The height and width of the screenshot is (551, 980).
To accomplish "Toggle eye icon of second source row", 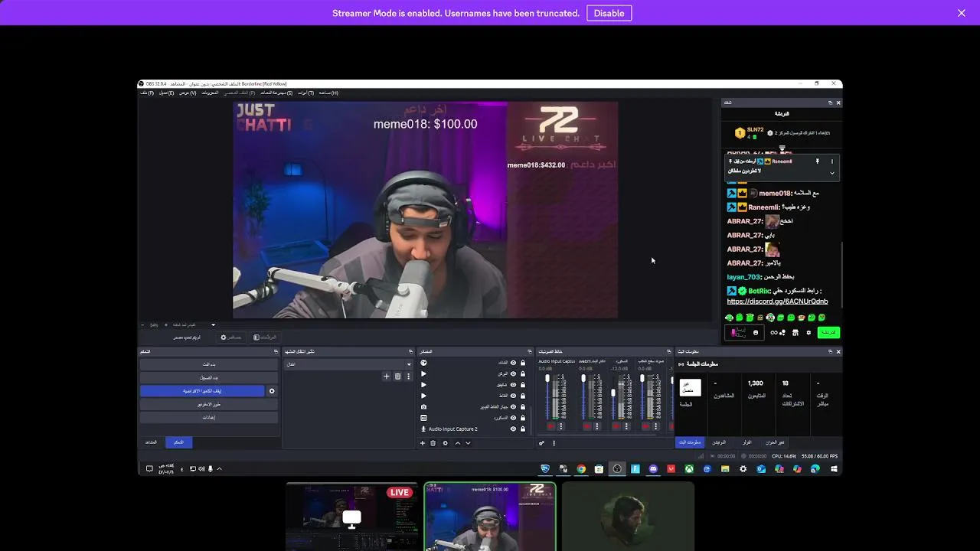I will (x=513, y=373).
